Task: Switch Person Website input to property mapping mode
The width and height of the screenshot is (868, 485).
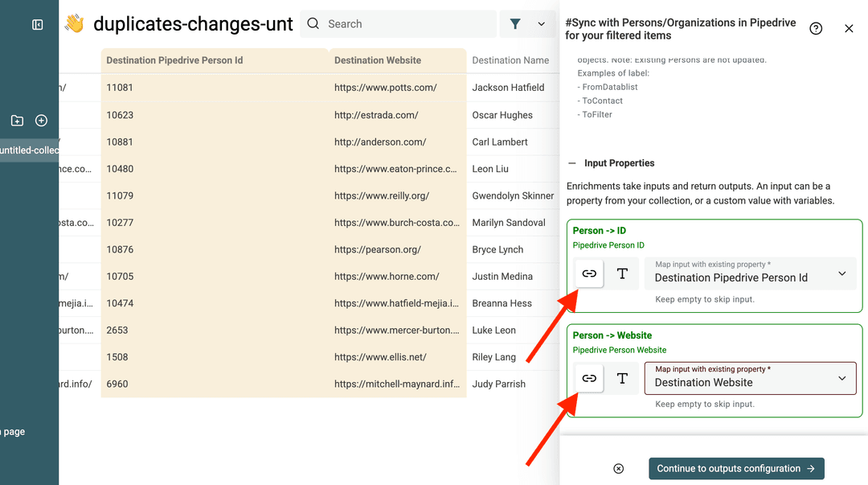Action: [588, 378]
